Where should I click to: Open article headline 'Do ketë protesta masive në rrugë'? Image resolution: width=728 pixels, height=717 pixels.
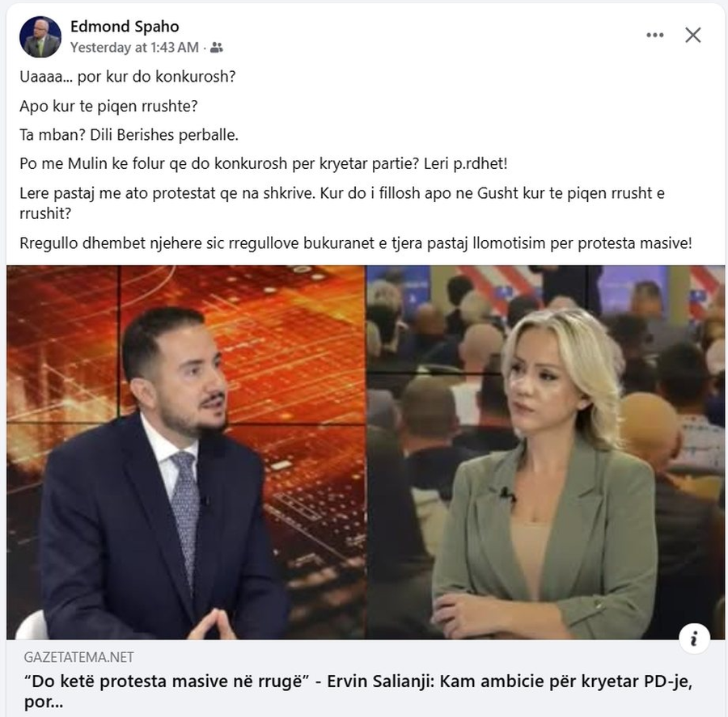coord(358,691)
